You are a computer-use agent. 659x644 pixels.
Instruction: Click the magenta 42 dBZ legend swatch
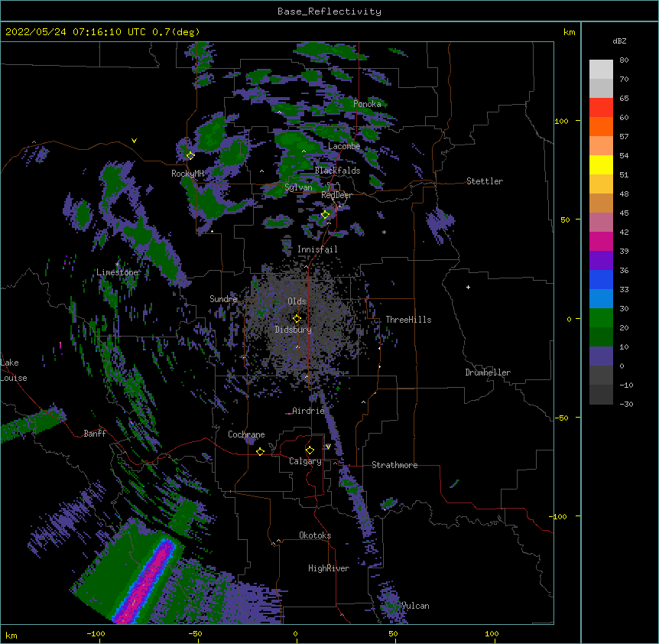point(601,241)
